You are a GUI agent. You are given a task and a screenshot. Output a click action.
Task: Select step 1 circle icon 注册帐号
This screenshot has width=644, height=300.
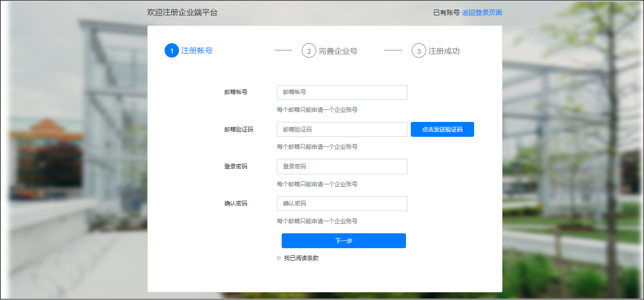coord(172,50)
